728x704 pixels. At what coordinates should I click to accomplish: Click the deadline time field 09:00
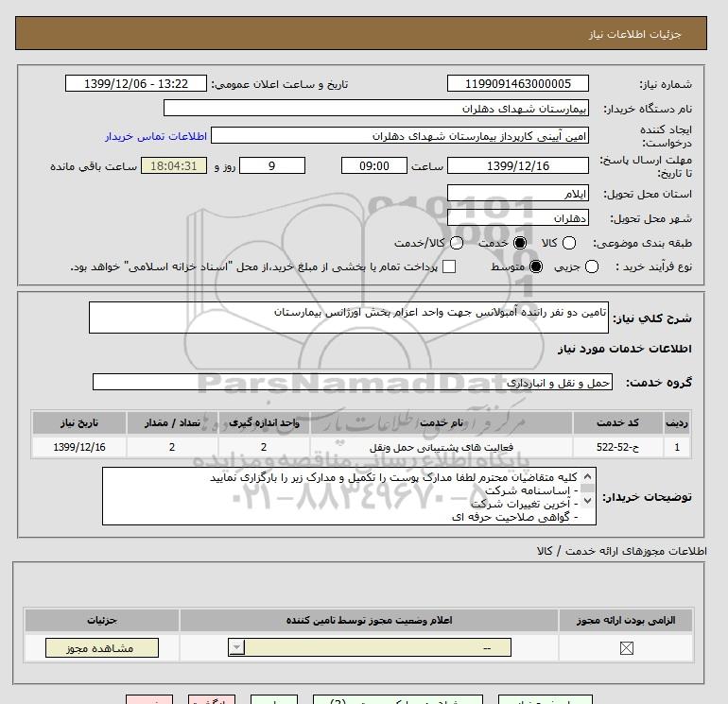pyautogui.click(x=374, y=165)
